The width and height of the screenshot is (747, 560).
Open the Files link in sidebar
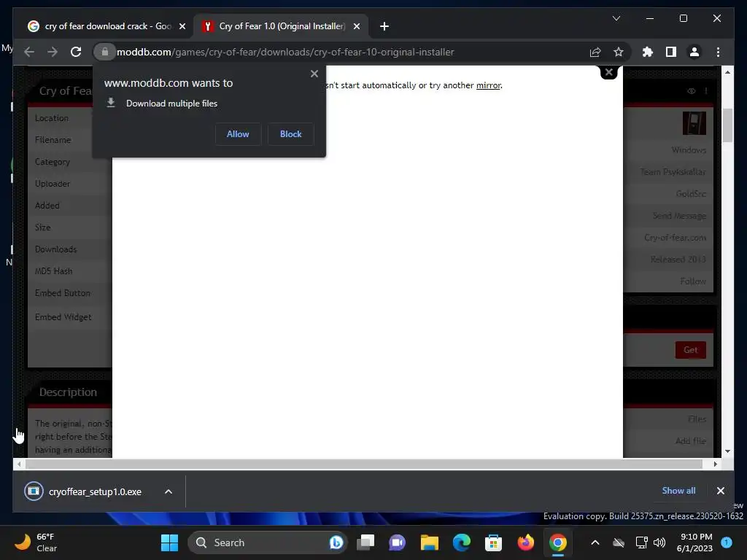pyautogui.click(x=697, y=419)
